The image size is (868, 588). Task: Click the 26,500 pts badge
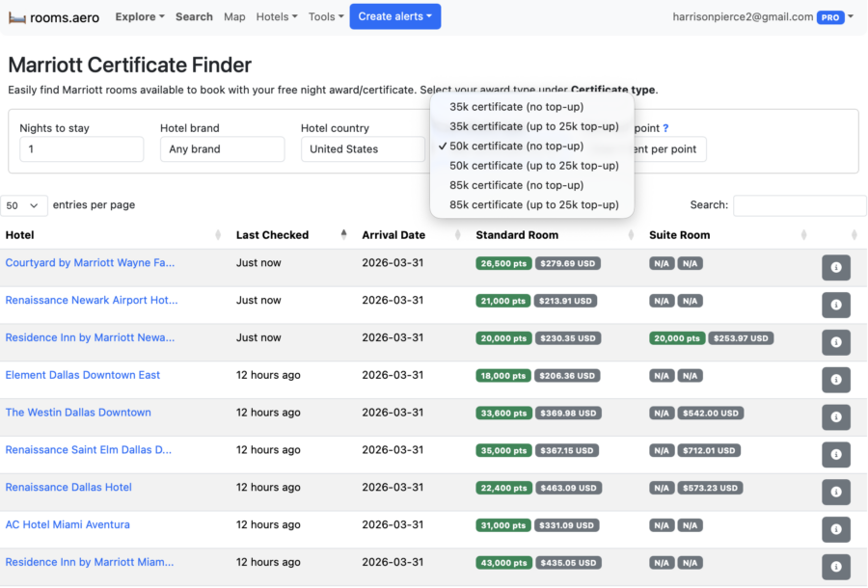[x=503, y=263]
